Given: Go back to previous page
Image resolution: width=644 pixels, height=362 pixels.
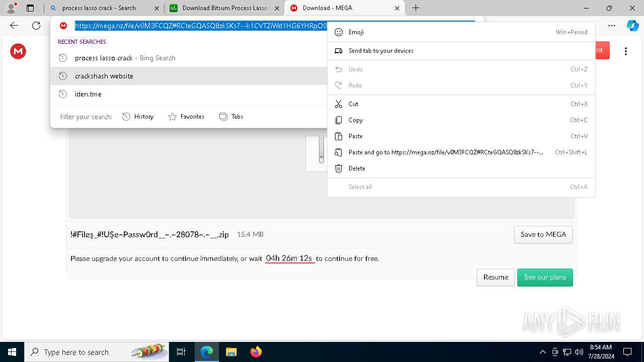Looking at the screenshot, I should [14, 26].
